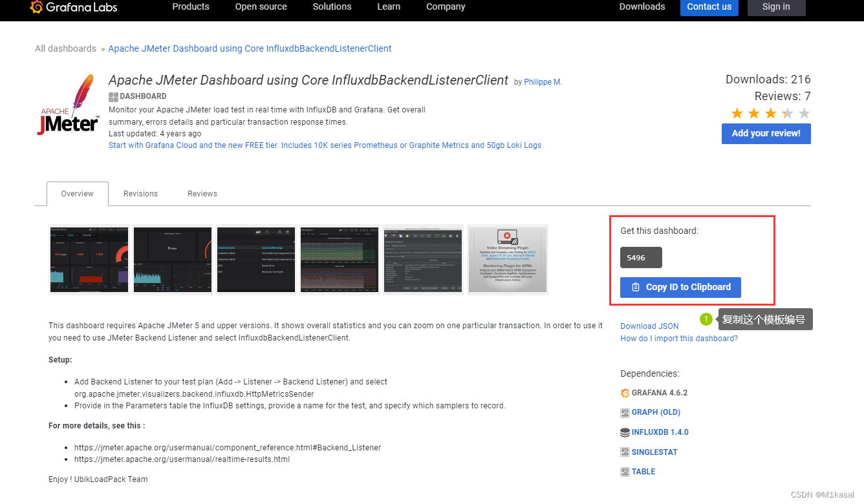Open How do I import this dashboard link
This screenshot has width=864, height=504.
pyautogui.click(x=679, y=339)
